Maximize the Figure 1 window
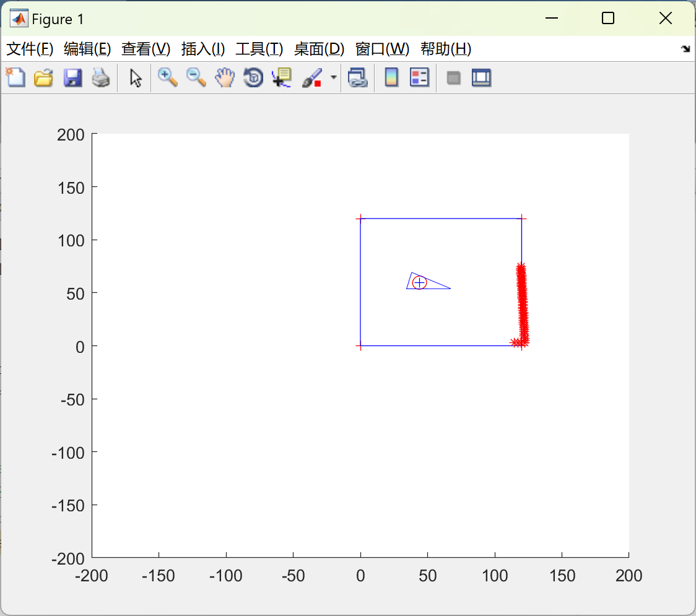Image resolution: width=696 pixels, height=616 pixels. [x=607, y=18]
